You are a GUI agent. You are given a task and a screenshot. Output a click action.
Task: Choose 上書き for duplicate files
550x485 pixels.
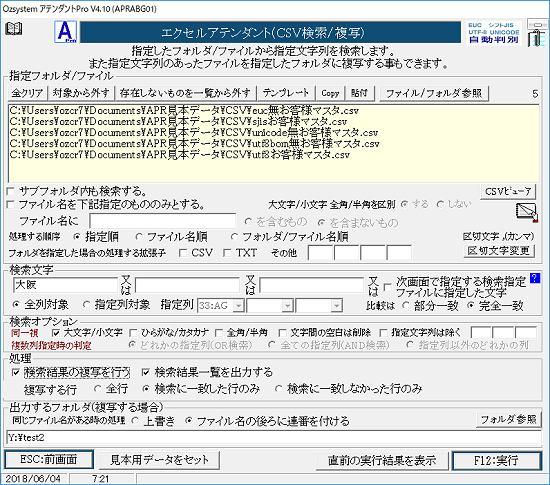tap(135, 420)
